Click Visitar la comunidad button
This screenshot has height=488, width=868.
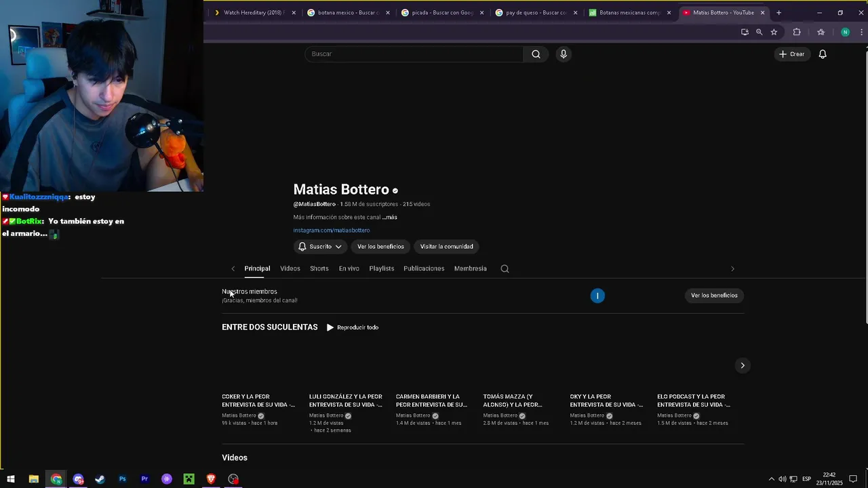pyautogui.click(x=446, y=247)
